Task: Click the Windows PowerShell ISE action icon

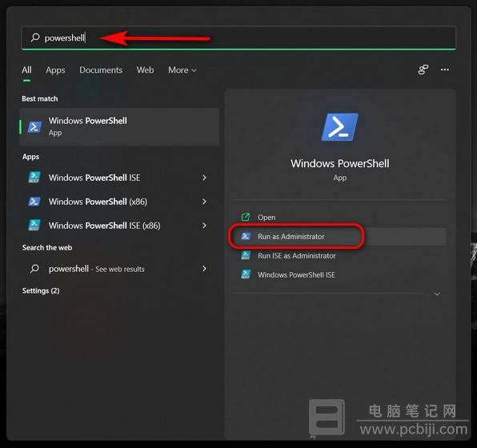Action: pos(246,274)
